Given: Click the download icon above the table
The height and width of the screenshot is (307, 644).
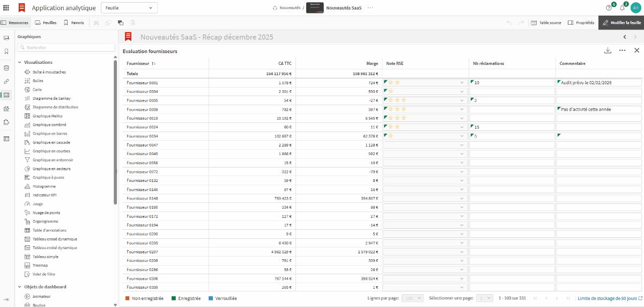Looking at the screenshot, I should (x=608, y=50).
